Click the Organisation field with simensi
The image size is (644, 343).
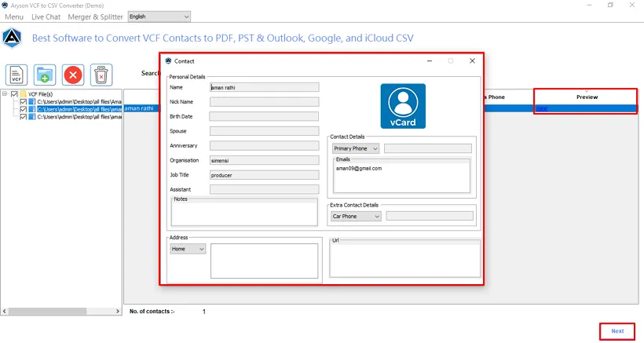click(x=264, y=160)
